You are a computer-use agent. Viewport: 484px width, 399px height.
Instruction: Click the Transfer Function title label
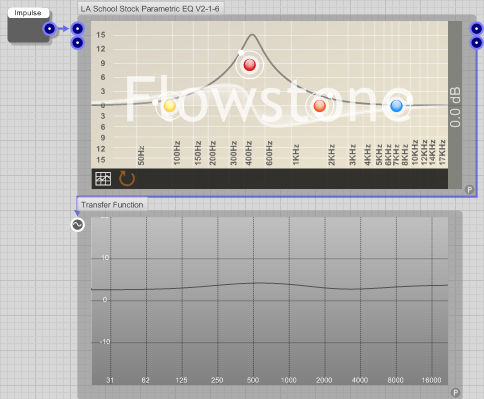[x=112, y=205]
